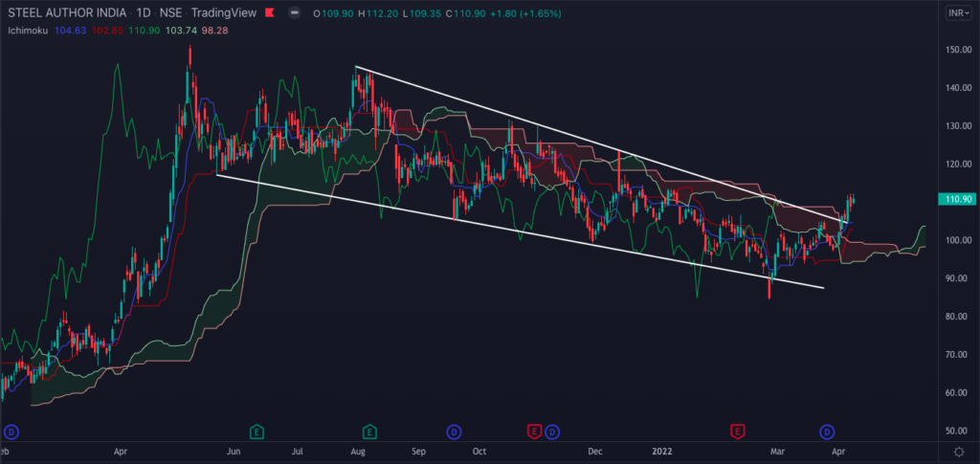Image resolution: width=980 pixels, height=464 pixels.
Task: Click the low price L109.35
Action: 422,13
